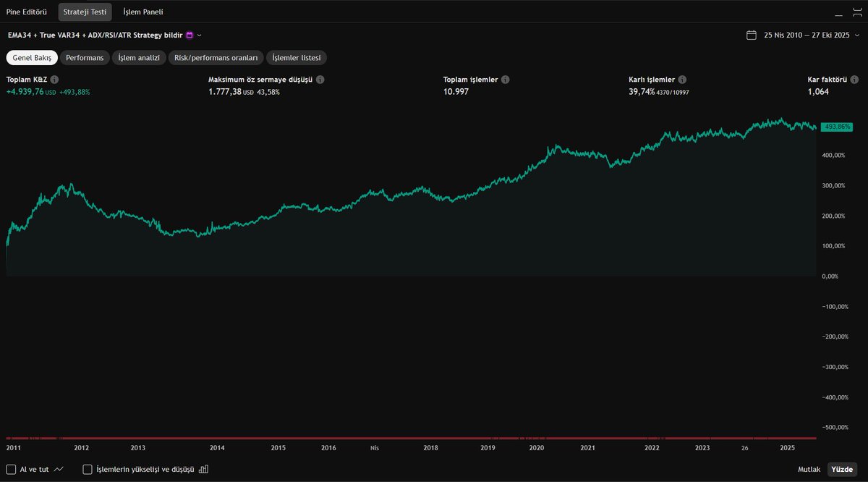
Task: Switch chart to Yüzde values
Action: (843, 469)
